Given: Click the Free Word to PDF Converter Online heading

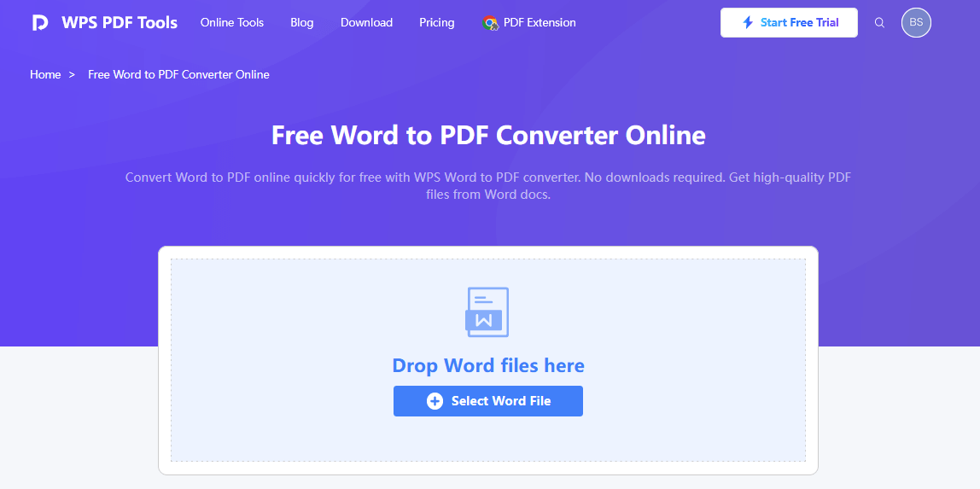Looking at the screenshot, I should click(488, 136).
